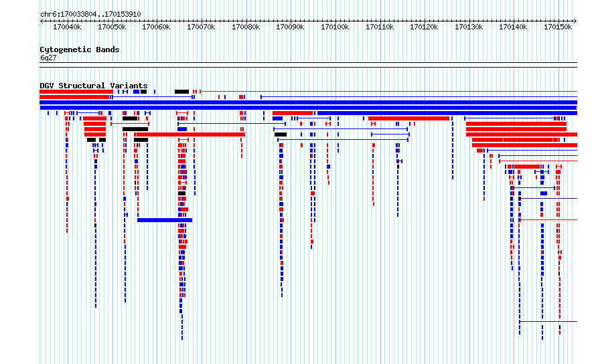Select the small purple bracket variant near 170114k

[x=400, y=161]
